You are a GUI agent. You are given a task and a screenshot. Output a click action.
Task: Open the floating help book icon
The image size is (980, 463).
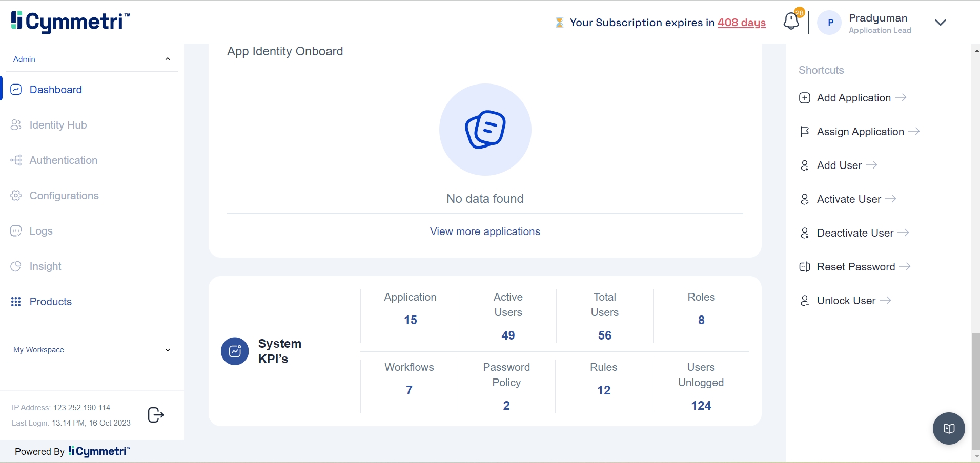click(x=949, y=428)
